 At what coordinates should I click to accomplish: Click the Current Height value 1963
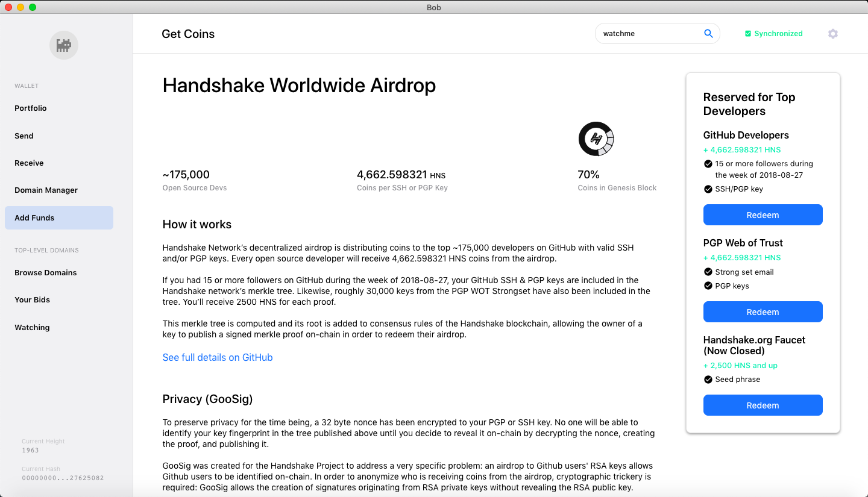pyautogui.click(x=30, y=450)
